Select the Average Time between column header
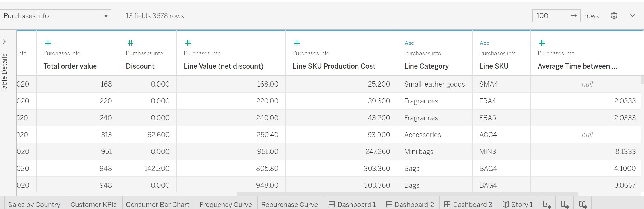The image size is (644, 209). tap(577, 66)
